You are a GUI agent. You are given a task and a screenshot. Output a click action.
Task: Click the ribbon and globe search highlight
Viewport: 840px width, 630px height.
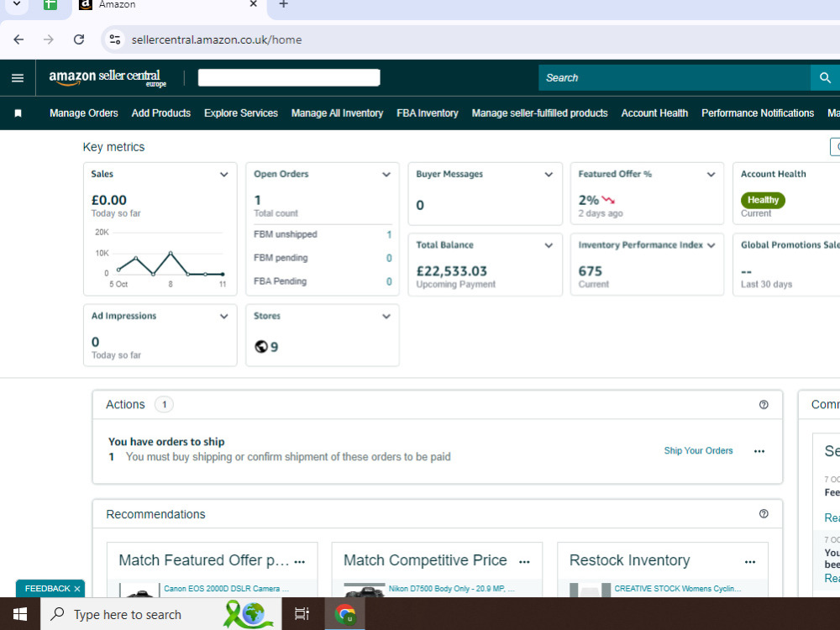click(x=249, y=614)
